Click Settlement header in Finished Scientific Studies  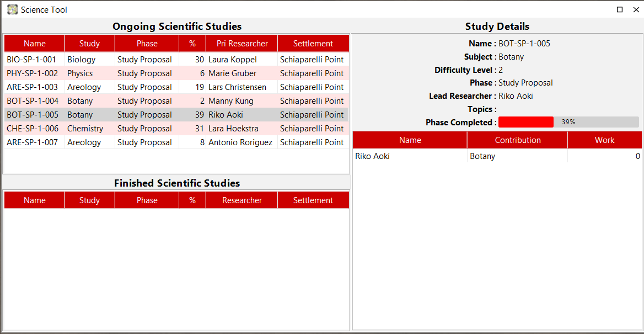click(x=313, y=200)
